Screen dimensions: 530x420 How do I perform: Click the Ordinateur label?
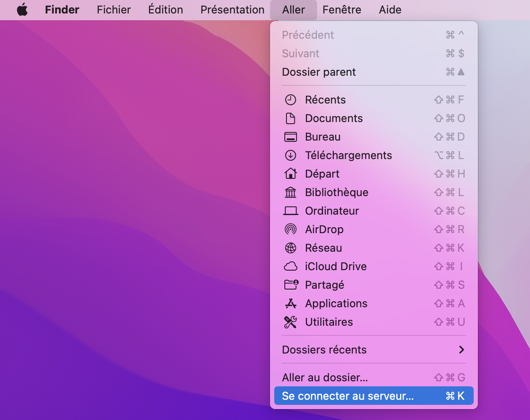[332, 211]
